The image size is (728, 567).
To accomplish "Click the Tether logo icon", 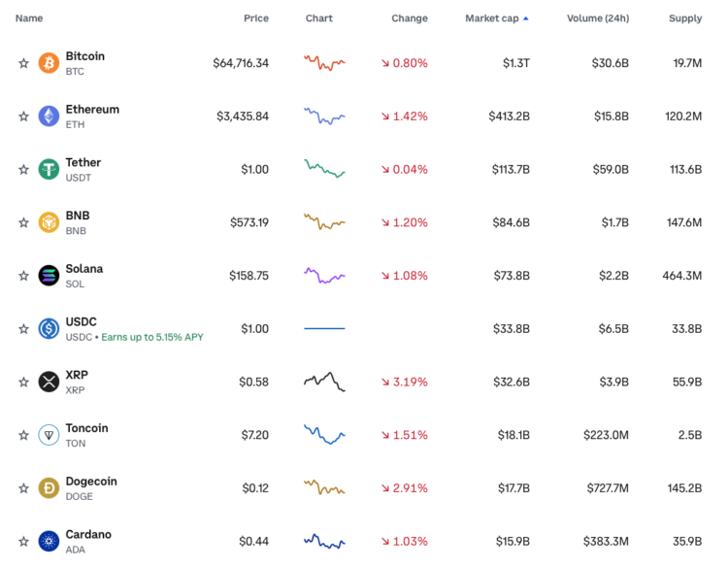I will pyautogui.click(x=49, y=169).
